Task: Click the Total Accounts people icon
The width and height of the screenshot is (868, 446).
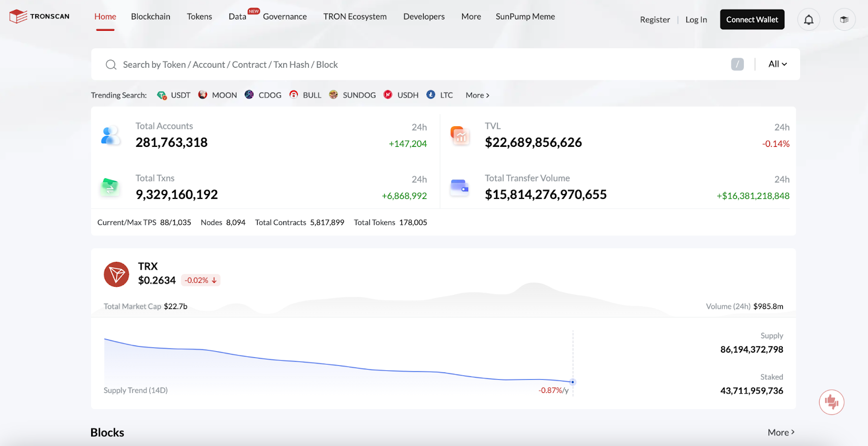Action: click(111, 135)
